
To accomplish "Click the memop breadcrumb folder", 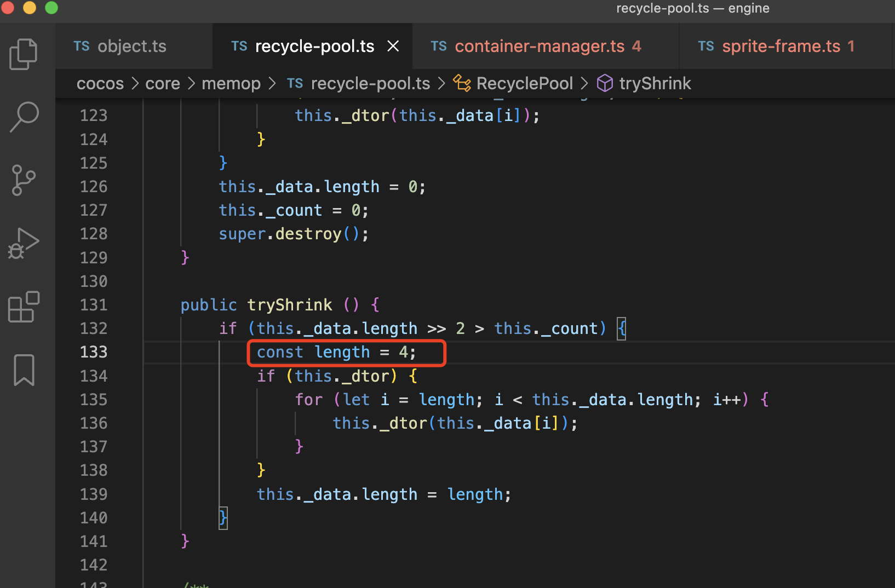I will pos(231,83).
